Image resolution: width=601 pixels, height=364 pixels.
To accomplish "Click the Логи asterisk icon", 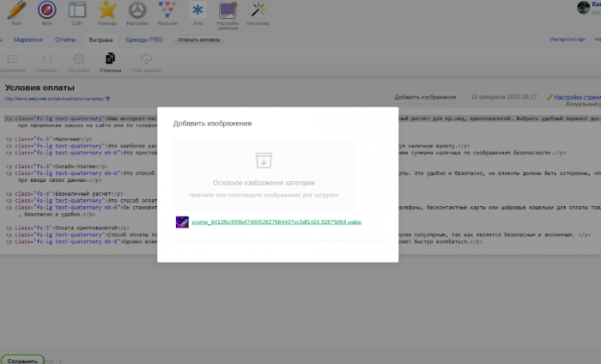I will point(197,11).
